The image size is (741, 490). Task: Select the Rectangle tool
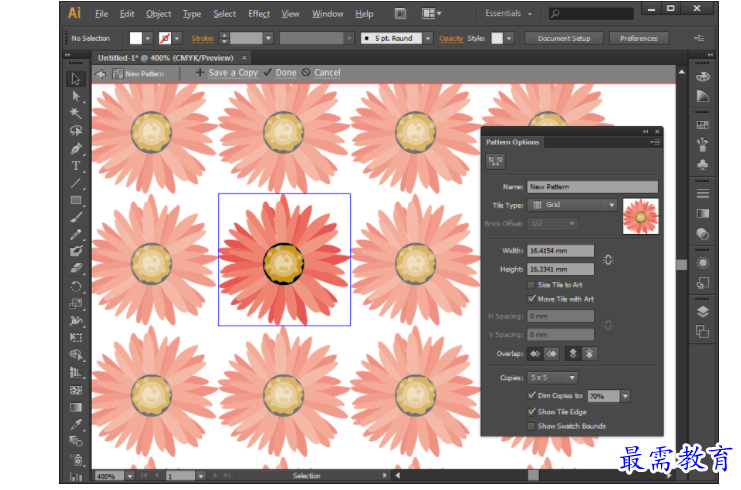[76, 200]
